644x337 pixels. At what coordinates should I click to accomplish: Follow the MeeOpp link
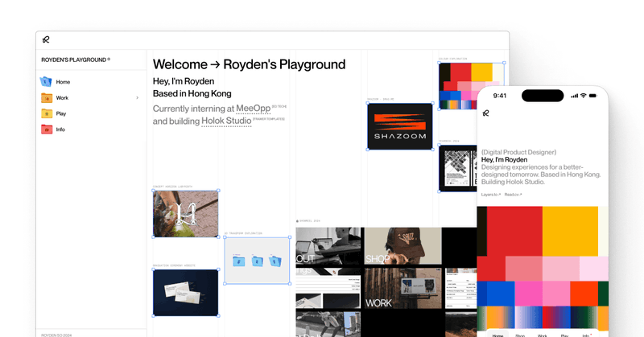pos(253,109)
